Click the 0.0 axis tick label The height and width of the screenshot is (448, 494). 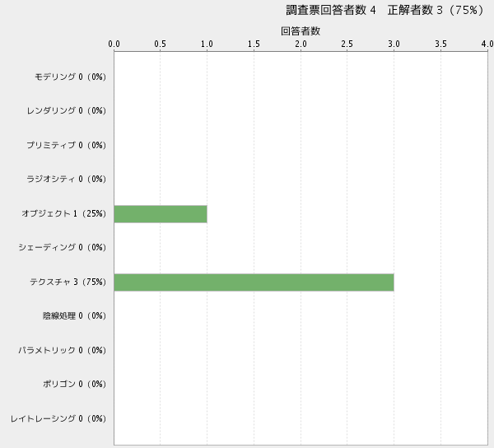114,44
